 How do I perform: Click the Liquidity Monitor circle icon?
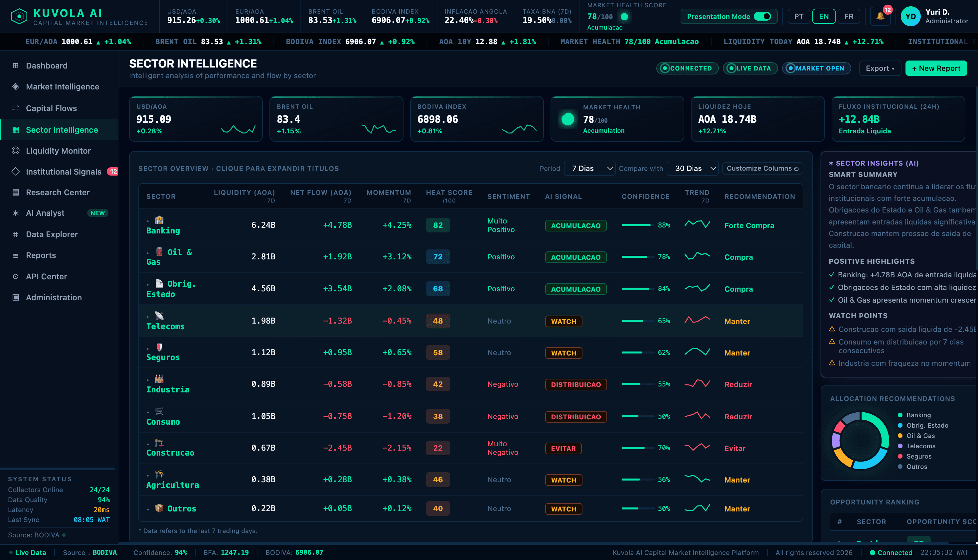pyautogui.click(x=15, y=150)
